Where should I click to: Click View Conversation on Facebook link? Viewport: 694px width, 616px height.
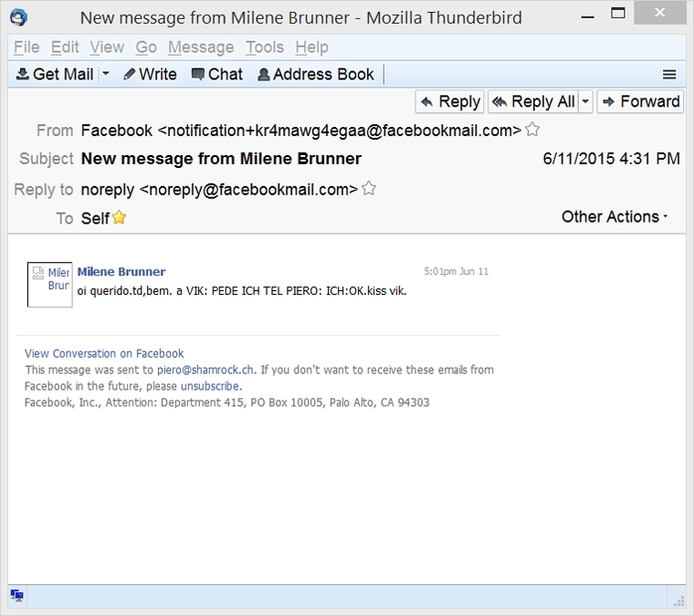[104, 353]
